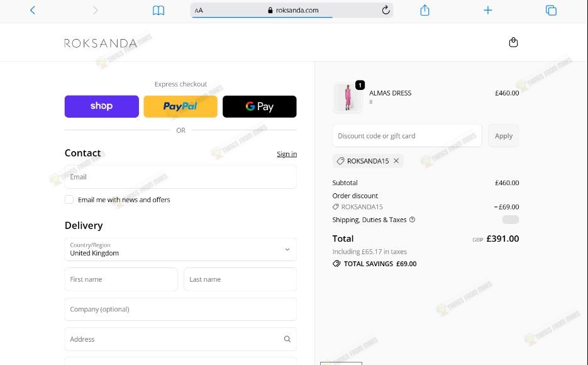
Task: Reload the roksanda.com page
Action: [386, 10]
